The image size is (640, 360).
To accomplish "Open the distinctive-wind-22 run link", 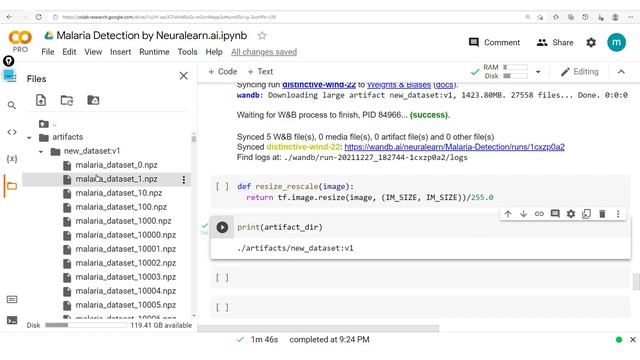I will 319,85.
